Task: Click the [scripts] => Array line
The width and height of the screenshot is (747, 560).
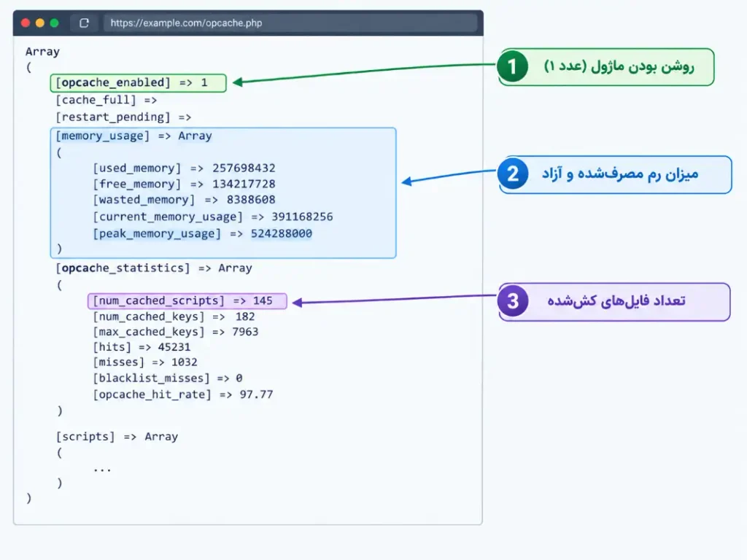Action: point(117,437)
